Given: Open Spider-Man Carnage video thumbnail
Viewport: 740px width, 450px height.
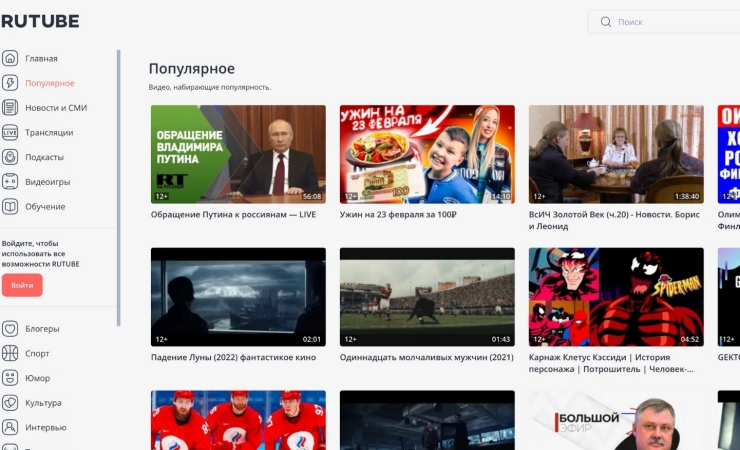Looking at the screenshot, I should 616,297.
